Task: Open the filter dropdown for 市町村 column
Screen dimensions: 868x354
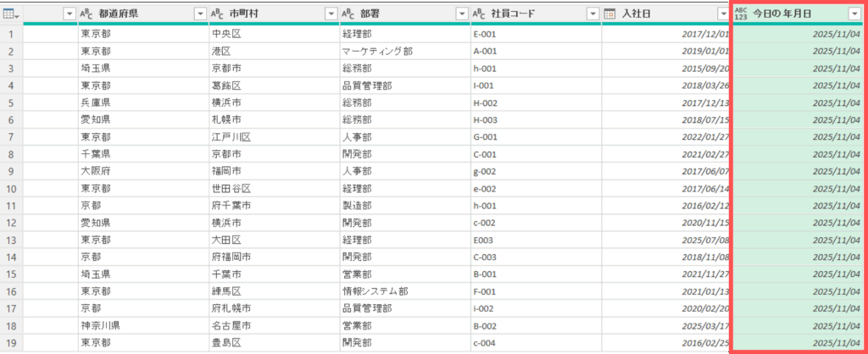Action: 331,14
